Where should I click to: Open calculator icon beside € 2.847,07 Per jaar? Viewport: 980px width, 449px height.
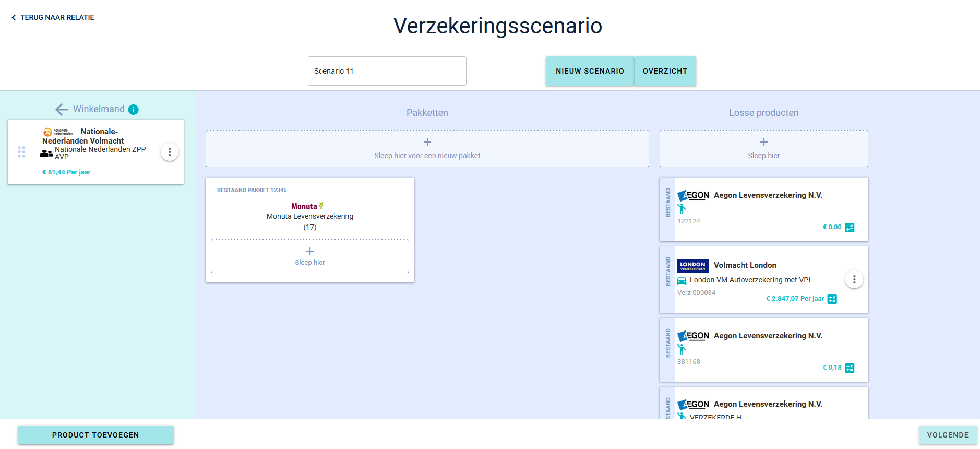(x=832, y=299)
